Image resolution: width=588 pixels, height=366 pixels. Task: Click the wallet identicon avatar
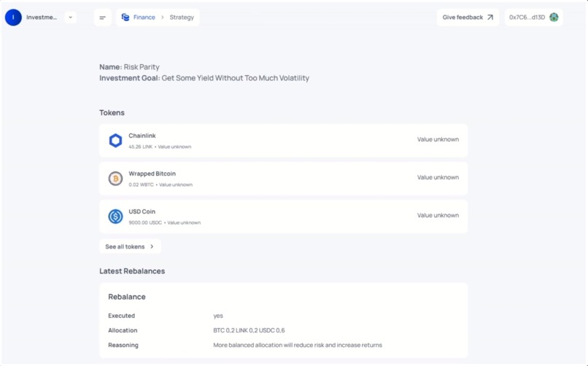click(x=554, y=17)
